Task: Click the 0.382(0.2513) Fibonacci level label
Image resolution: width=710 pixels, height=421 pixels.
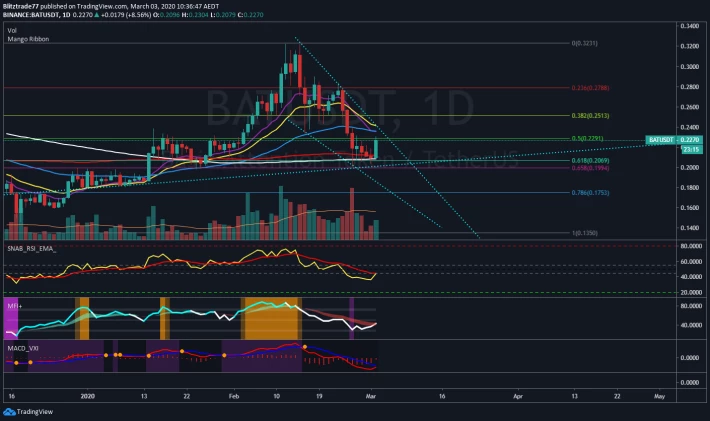Action: pyautogui.click(x=590, y=116)
